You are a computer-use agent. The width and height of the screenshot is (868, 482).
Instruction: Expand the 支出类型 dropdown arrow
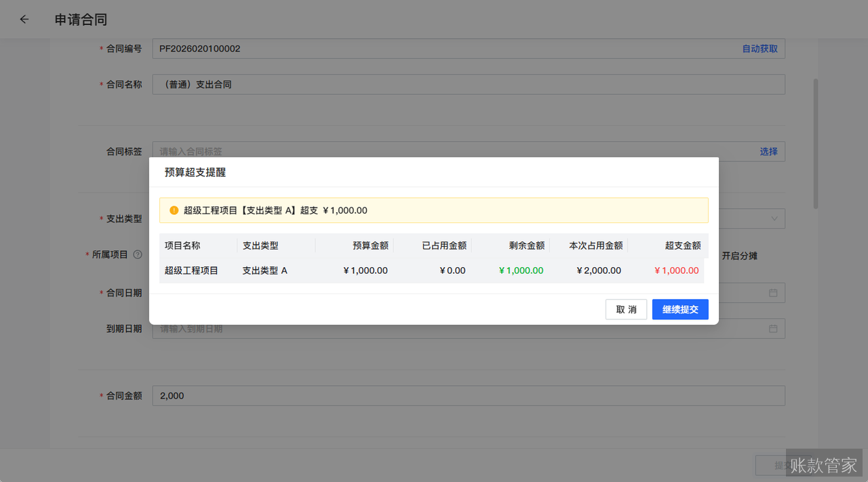coord(774,218)
